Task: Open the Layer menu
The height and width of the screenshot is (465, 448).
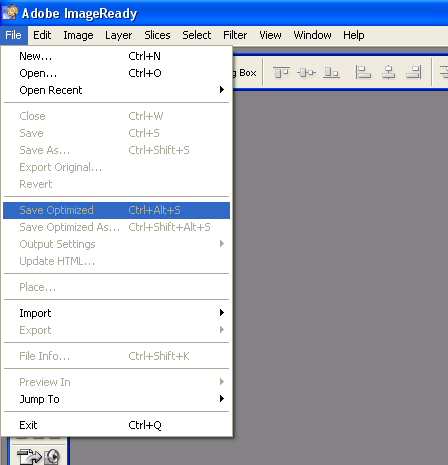Action: click(x=118, y=35)
